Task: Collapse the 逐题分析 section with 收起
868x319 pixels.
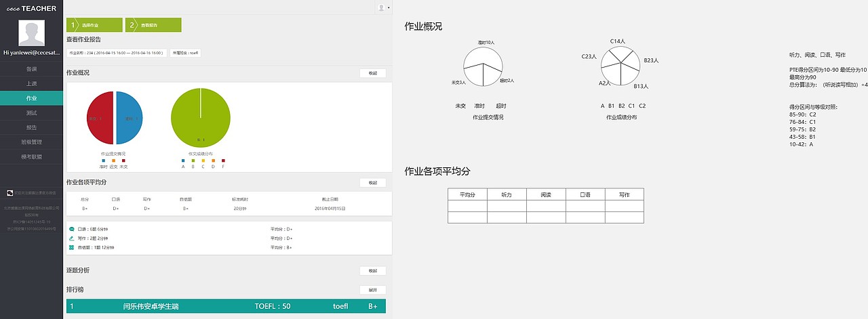Action: [373, 271]
